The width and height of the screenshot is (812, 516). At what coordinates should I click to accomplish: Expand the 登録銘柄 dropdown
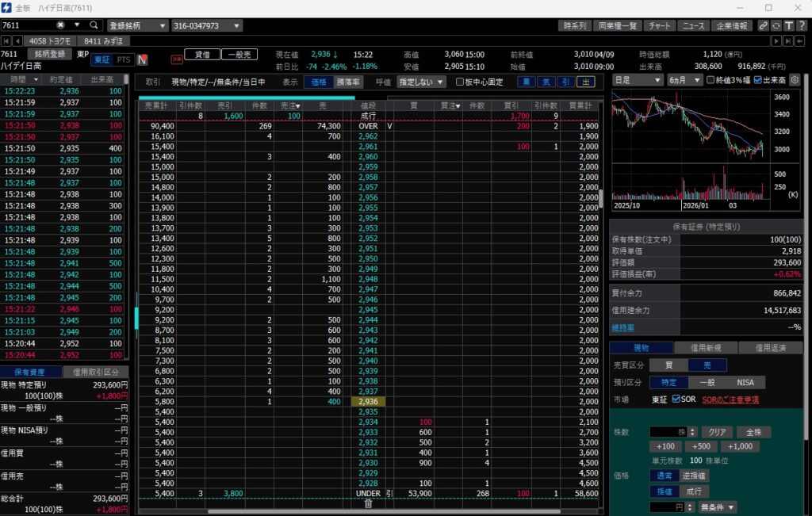pos(137,25)
